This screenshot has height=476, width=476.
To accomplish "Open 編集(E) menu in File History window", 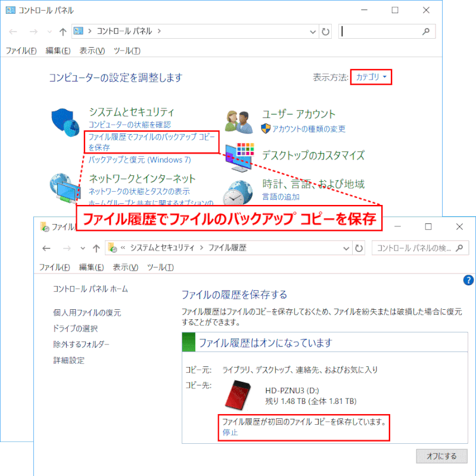I will (91, 267).
